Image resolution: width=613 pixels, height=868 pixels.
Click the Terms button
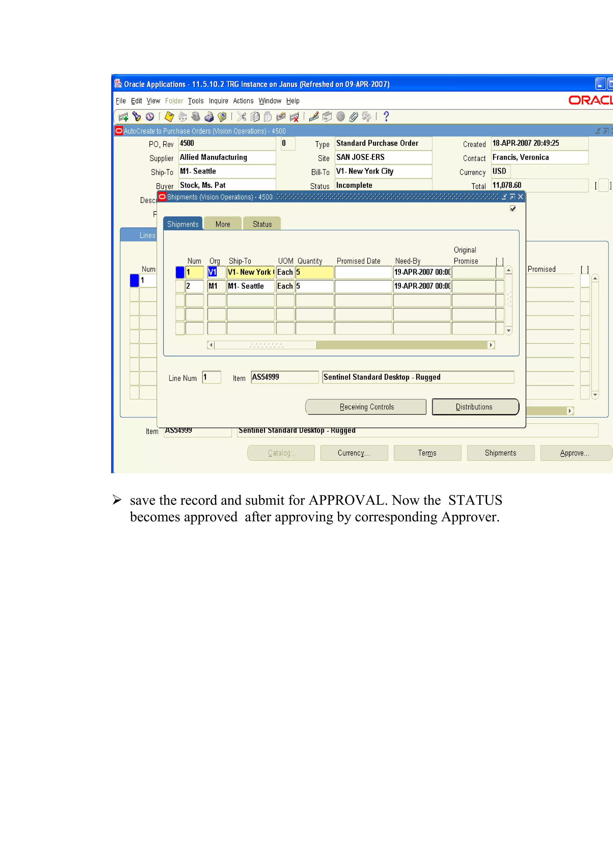[x=427, y=453]
